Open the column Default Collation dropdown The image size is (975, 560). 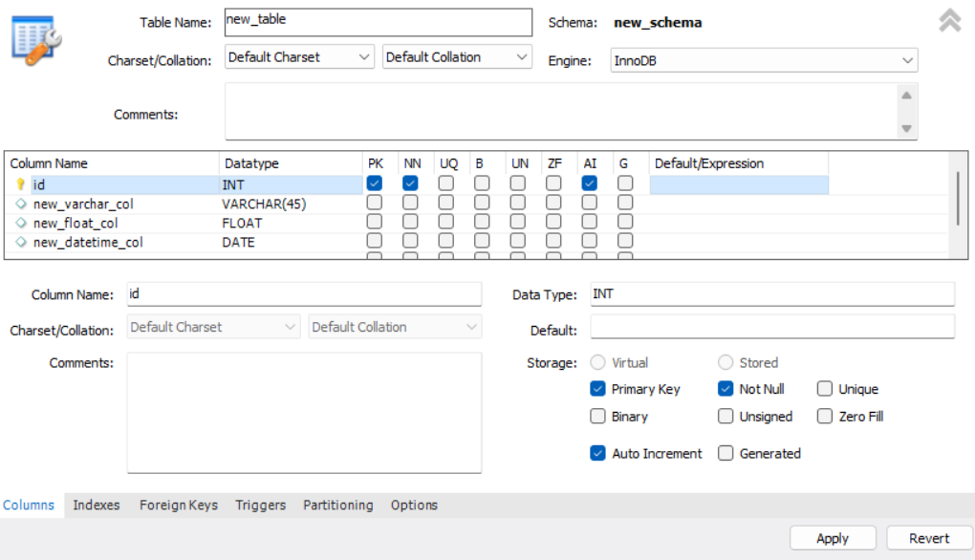click(x=395, y=327)
